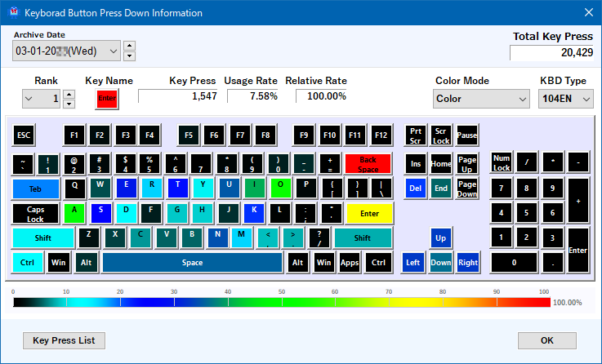Open the Key Press List
Viewport: 602px width, 364px height.
tap(64, 340)
